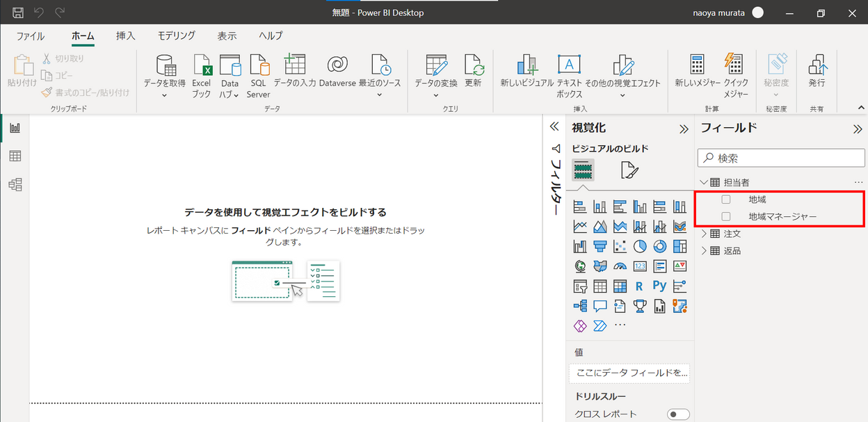
Task: Click the データの入力 table icon
Action: click(x=295, y=65)
